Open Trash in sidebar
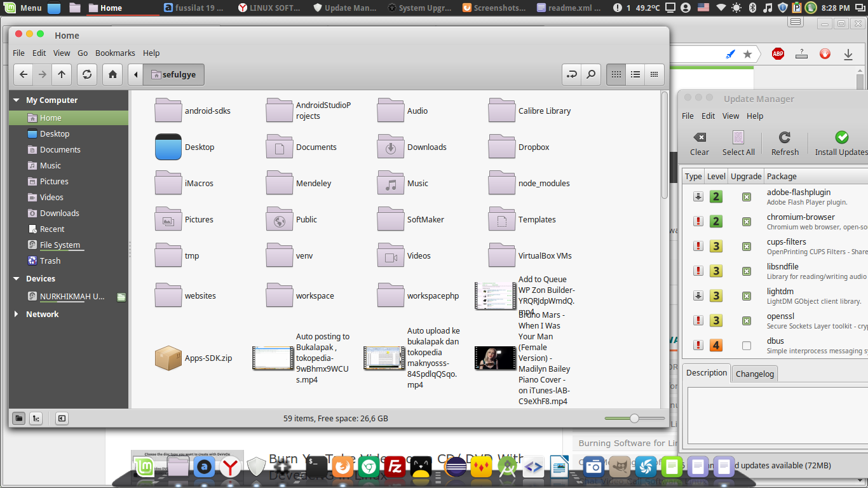Image resolution: width=868 pixels, height=488 pixels. pos(50,261)
